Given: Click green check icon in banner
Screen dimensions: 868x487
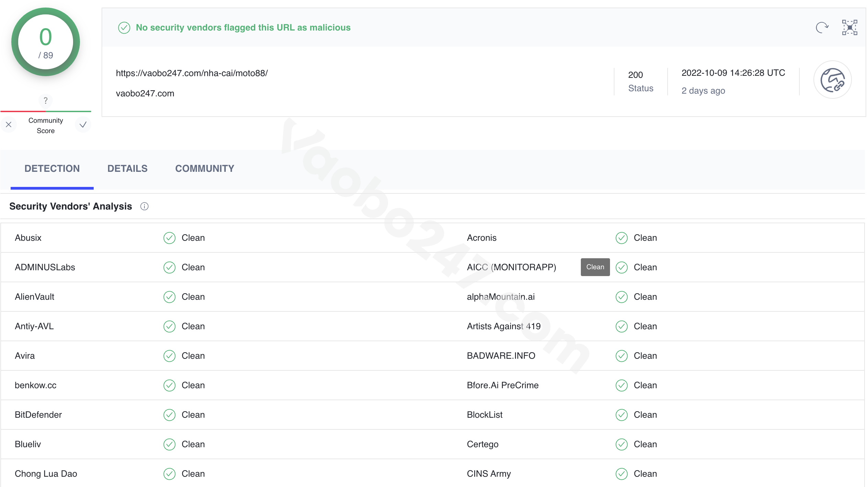Looking at the screenshot, I should point(124,28).
